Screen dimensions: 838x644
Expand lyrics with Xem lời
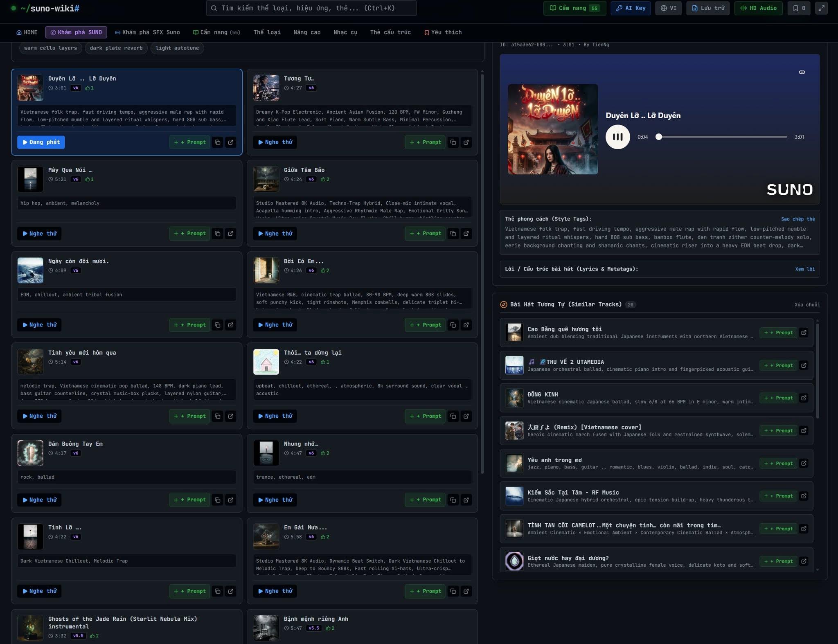tap(805, 269)
